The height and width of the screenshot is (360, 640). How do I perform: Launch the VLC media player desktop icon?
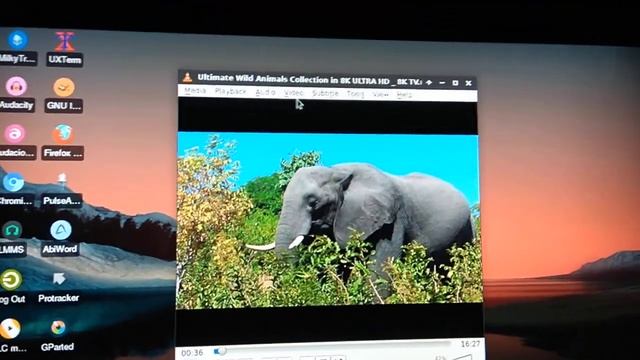coord(10,329)
